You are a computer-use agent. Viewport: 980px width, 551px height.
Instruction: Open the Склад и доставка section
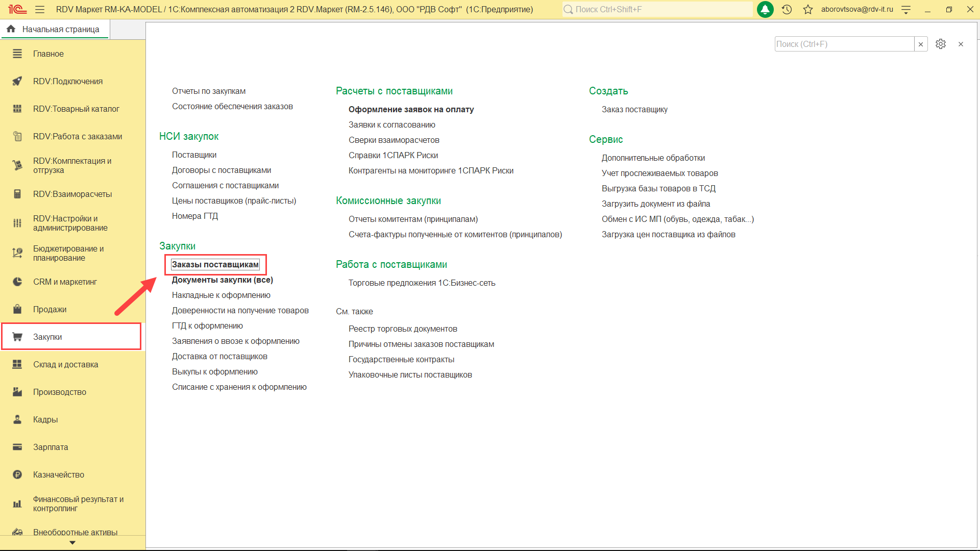point(65,364)
